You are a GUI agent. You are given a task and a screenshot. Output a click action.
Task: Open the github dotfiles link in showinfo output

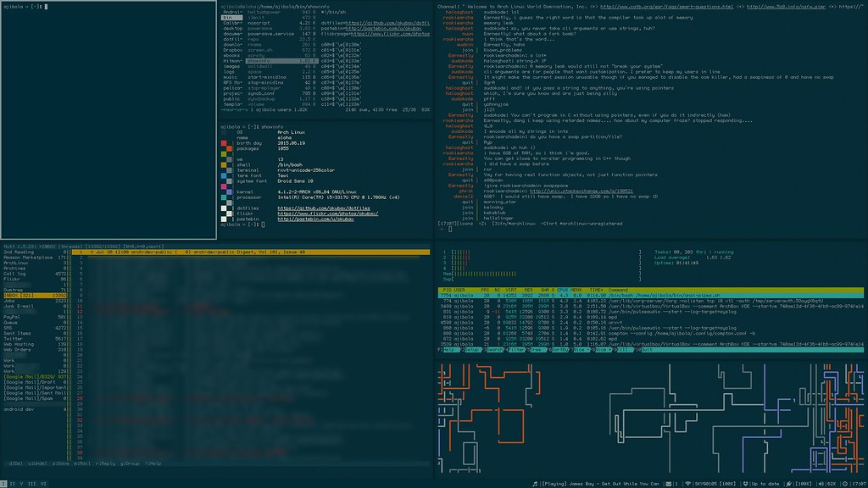[324, 208]
